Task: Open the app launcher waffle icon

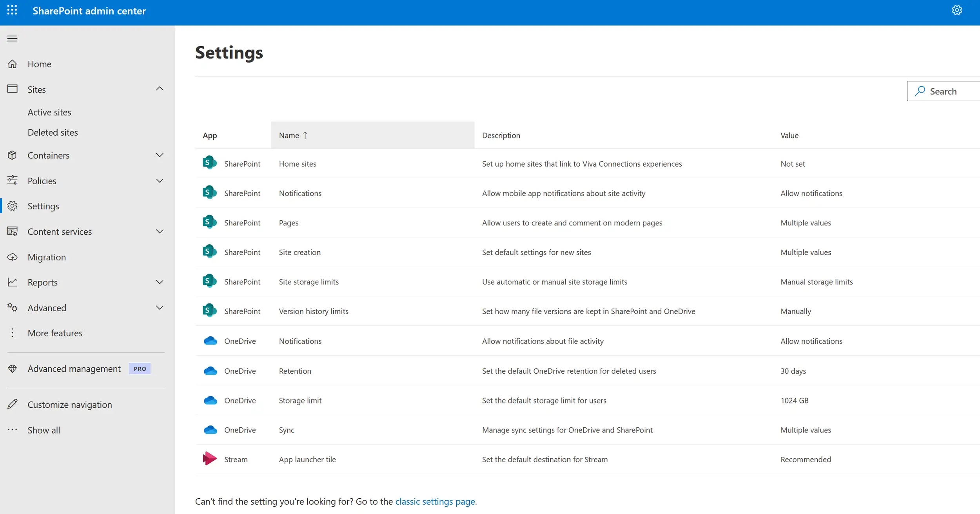Action: coord(12,10)
